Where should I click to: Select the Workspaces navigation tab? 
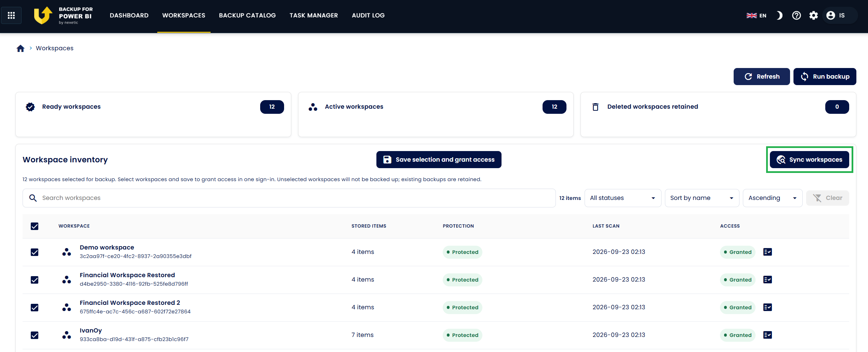click(x=184, y=15)
